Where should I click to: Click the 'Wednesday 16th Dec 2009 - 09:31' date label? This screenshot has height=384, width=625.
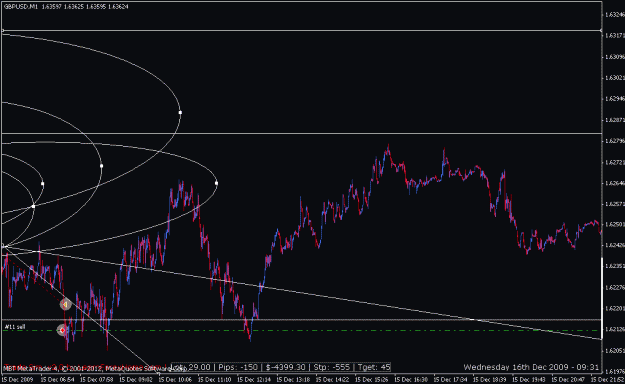tap(531, 367)
